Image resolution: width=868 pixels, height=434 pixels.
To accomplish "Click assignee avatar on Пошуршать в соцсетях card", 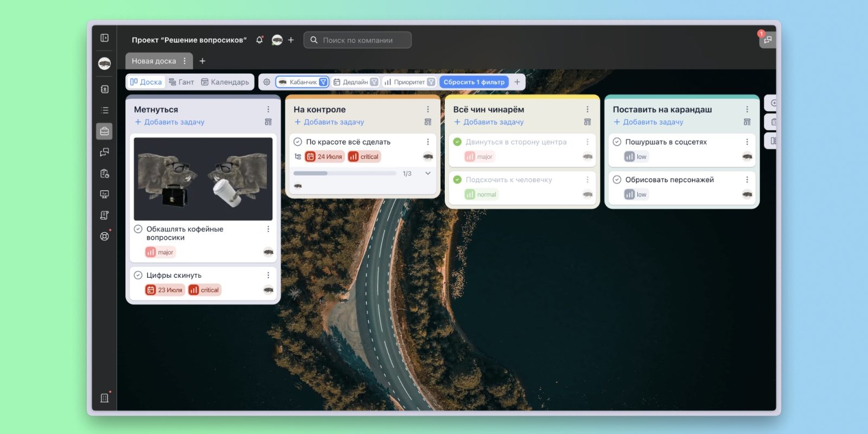I will click(x=748, y=157).
